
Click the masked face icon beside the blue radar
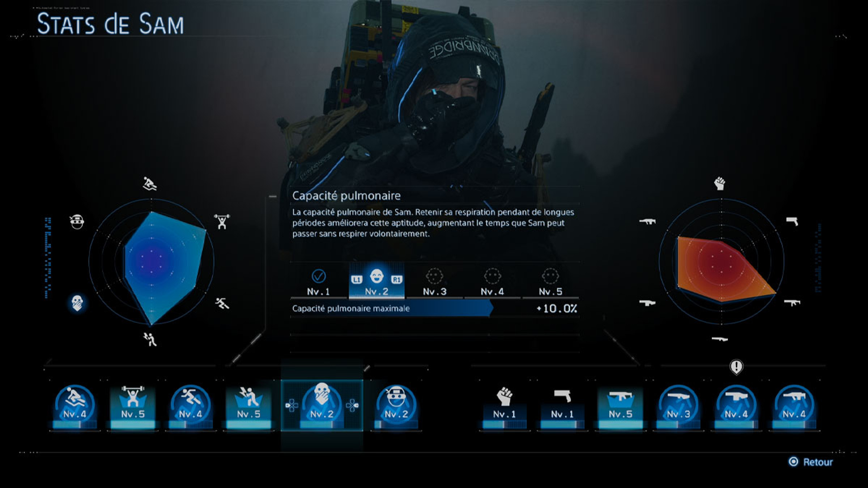pyautogui.click(x=77, y=222)
